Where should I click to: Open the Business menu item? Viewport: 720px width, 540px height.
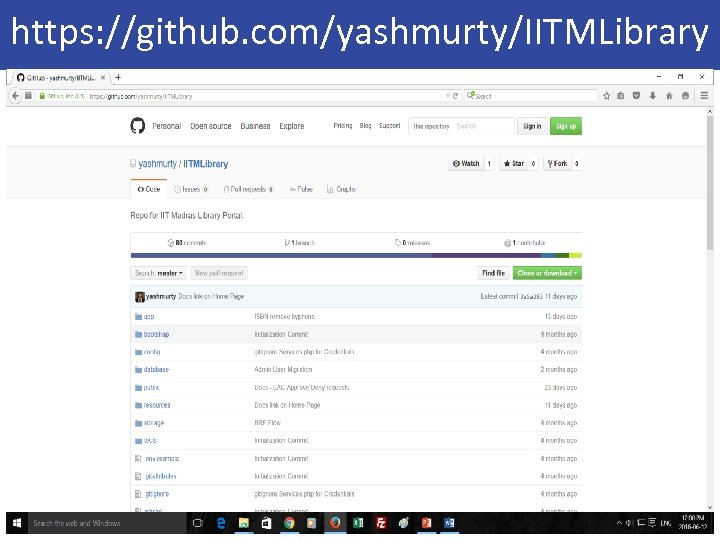tap(255, 126)
